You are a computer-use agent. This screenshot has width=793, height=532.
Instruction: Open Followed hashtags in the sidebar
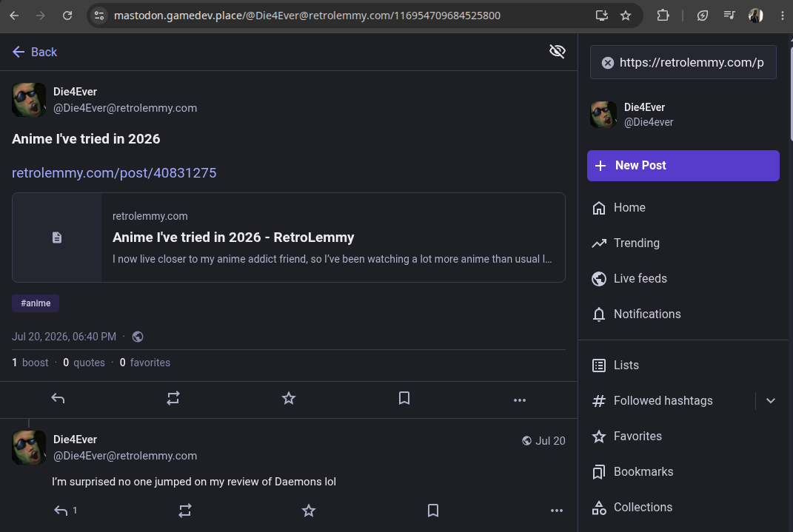pyautogui.click(x=652, y=400)
